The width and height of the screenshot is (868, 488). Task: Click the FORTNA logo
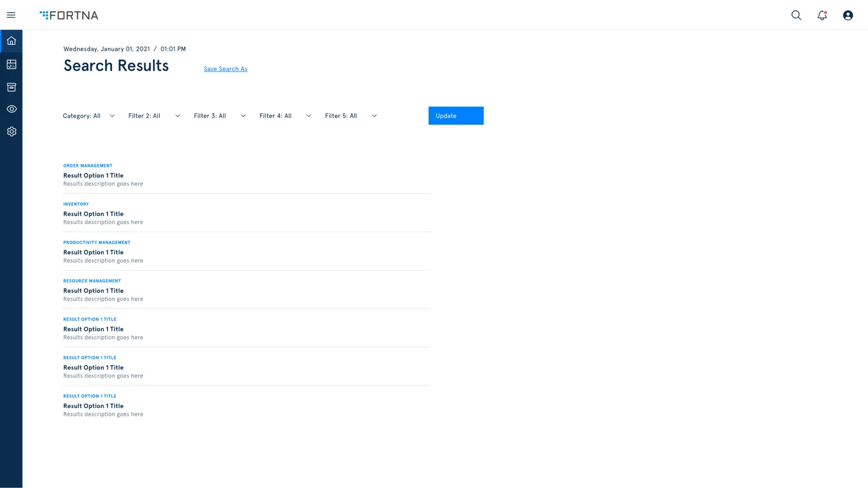click(x=69, y=15)
